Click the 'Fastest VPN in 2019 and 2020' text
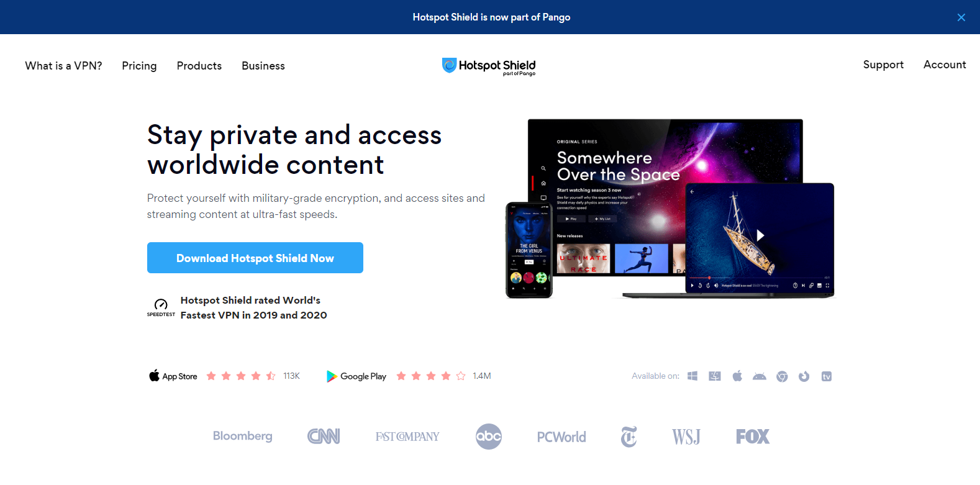 253,315
